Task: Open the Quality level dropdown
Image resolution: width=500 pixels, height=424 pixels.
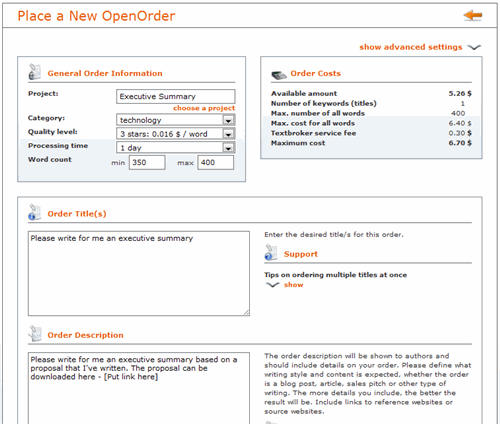Action: tap(228, 134)
